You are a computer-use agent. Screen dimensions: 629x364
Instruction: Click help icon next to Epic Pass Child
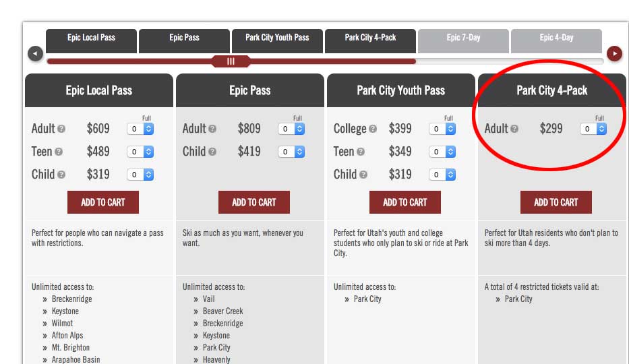pyautogui.click(x=212, y=152)
